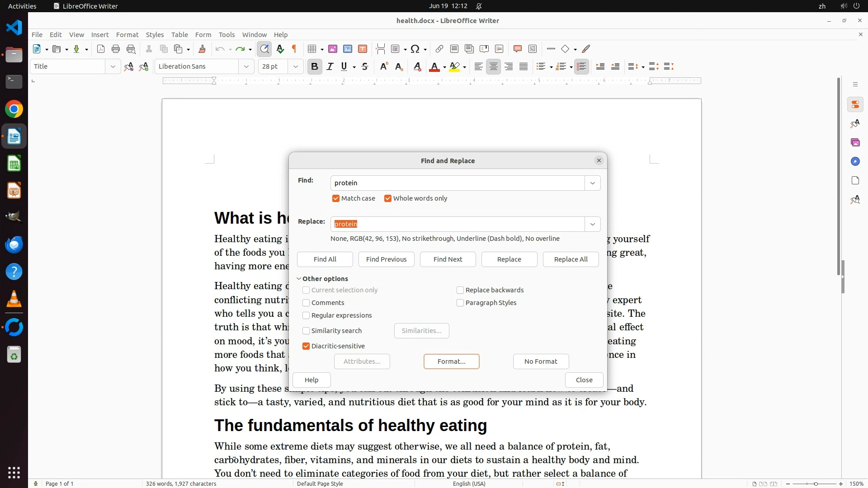
Task: Toggle the Italic formatting icon
Action: pyautogui.click(x=330, y=67)
